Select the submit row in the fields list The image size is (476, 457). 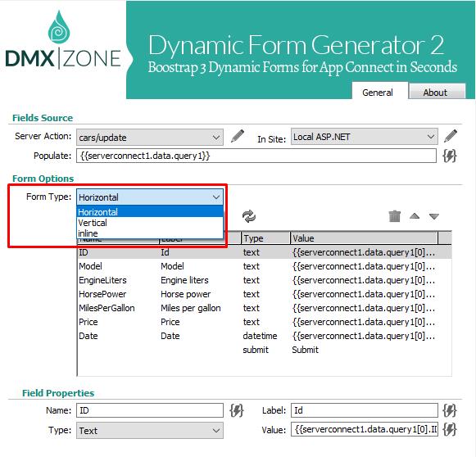[x=264, y=350]
